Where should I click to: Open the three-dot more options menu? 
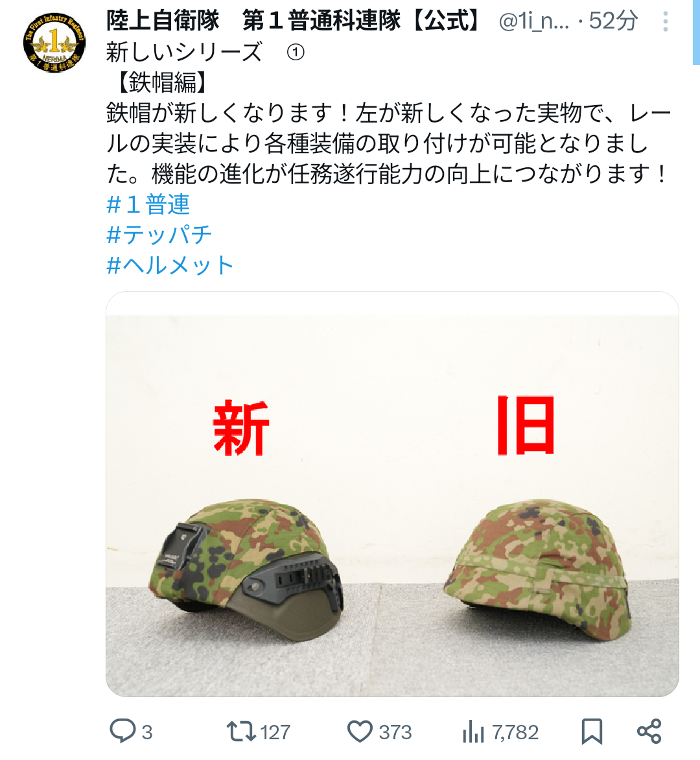[x=666, y=22]
